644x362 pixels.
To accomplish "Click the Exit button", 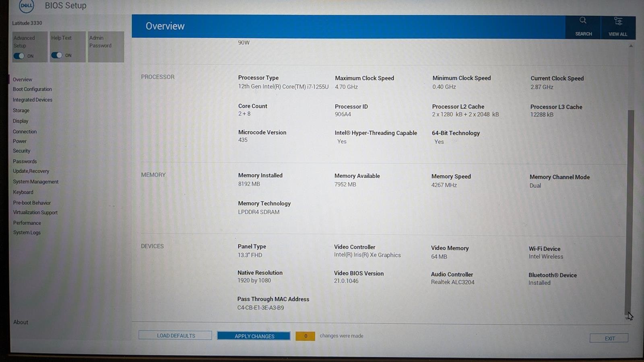I will [609, 338].
